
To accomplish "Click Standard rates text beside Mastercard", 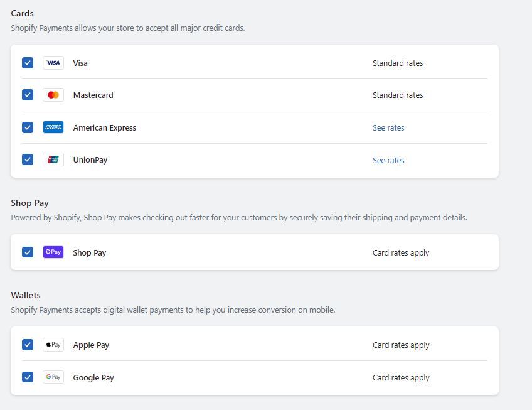I will (x=398, y=95).
